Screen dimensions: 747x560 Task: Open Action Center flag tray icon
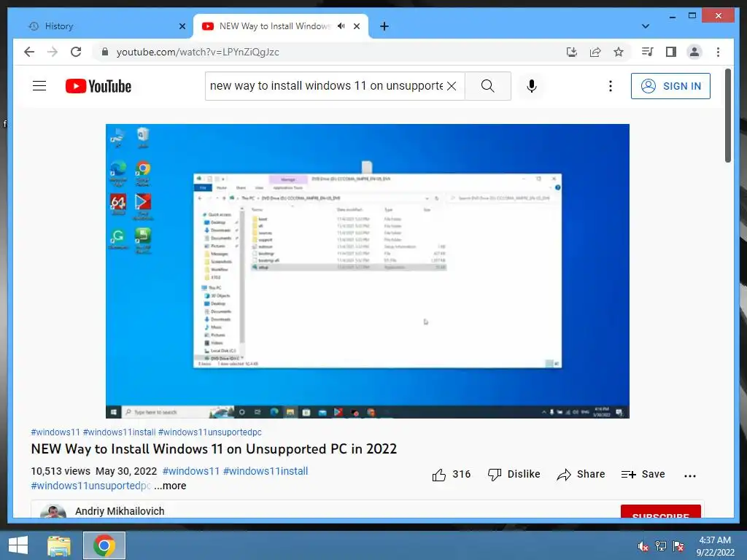[x=678, y=546]
